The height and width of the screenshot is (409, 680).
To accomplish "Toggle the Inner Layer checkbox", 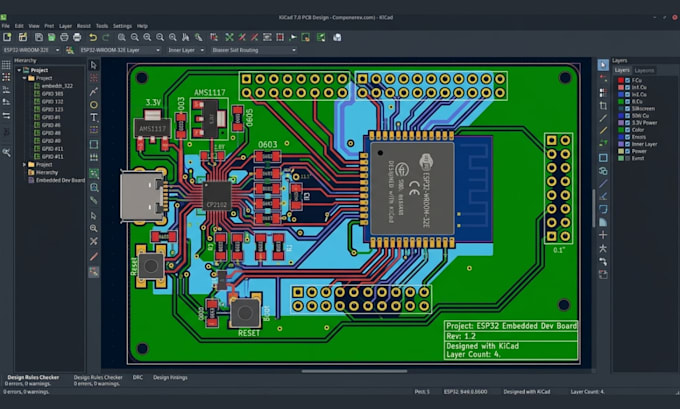I will [x=628, y=144].
